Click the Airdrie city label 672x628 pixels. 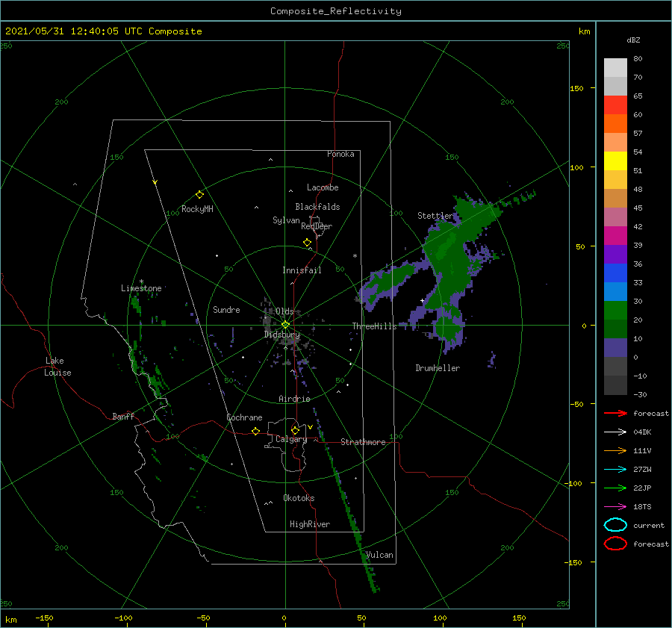294,399
